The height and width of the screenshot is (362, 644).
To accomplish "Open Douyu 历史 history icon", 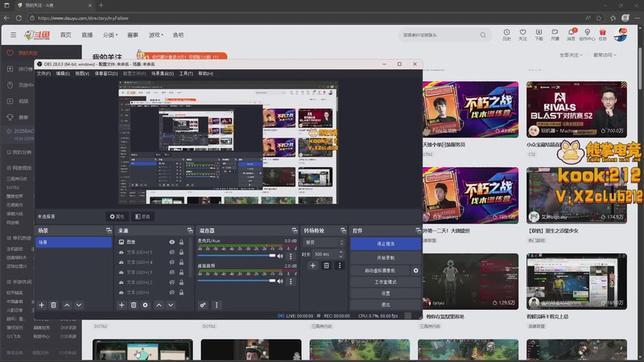I will pos(507,35).
